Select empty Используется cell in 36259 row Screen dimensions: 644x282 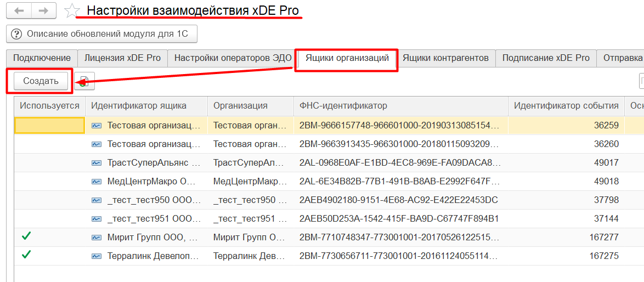pyautogui.click(x=50, y=126)
